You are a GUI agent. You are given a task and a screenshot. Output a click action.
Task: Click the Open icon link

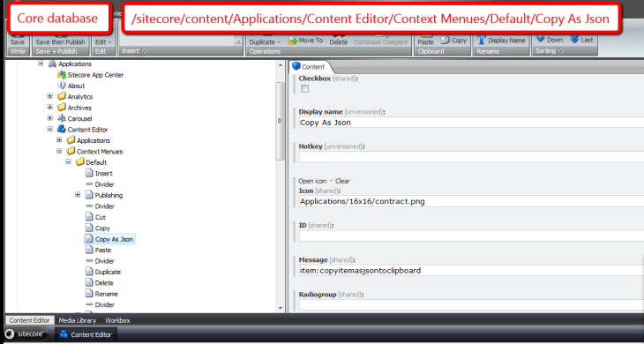pos(312,181)
